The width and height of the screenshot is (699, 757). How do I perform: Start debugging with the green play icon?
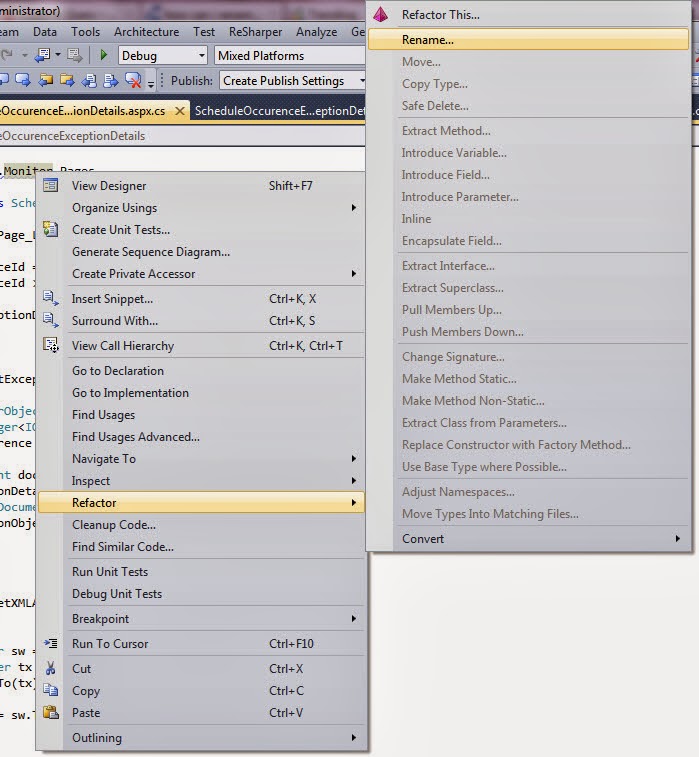click(x=103, y=55)
